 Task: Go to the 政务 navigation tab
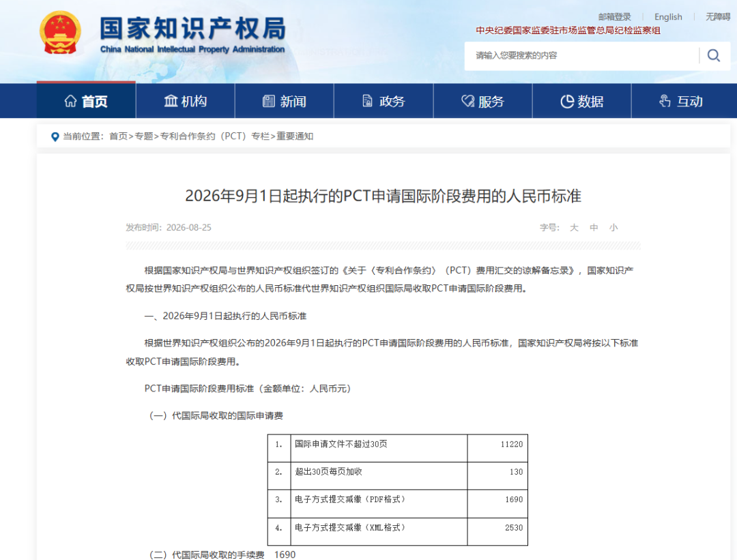point(384,100)
